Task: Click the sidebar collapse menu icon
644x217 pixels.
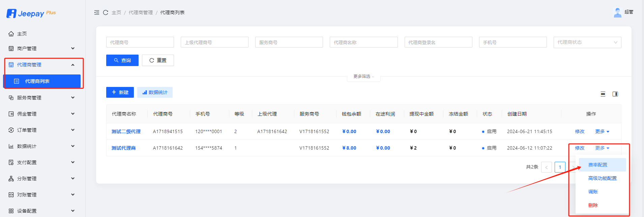Action: click(97, 12)
